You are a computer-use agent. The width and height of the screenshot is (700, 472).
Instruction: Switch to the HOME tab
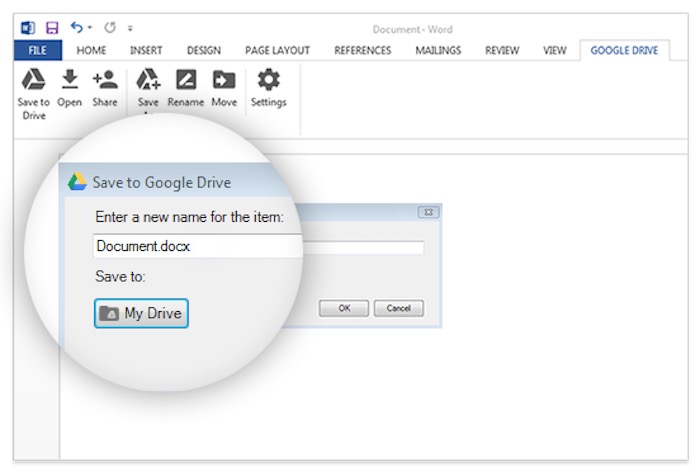click(91, 50)
